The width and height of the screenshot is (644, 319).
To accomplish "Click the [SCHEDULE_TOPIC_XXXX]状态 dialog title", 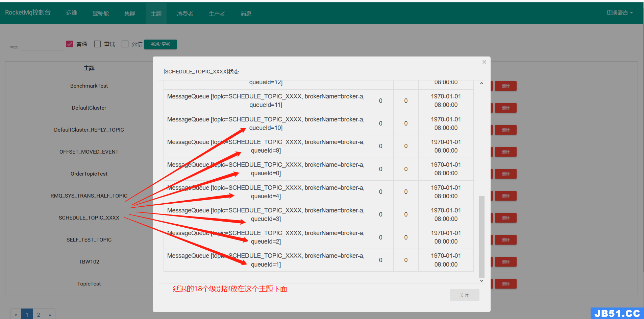I will pos(201,72).
